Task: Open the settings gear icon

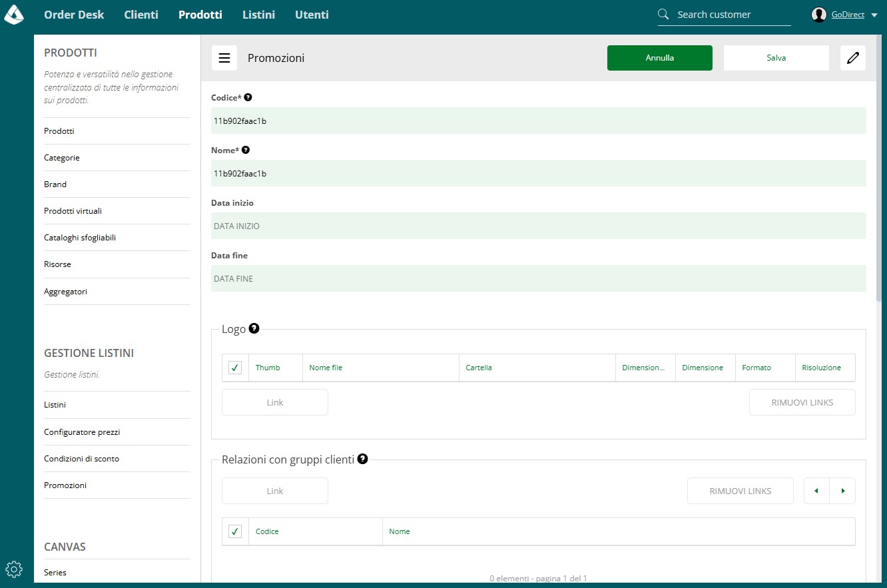Action: coord(14,569)
